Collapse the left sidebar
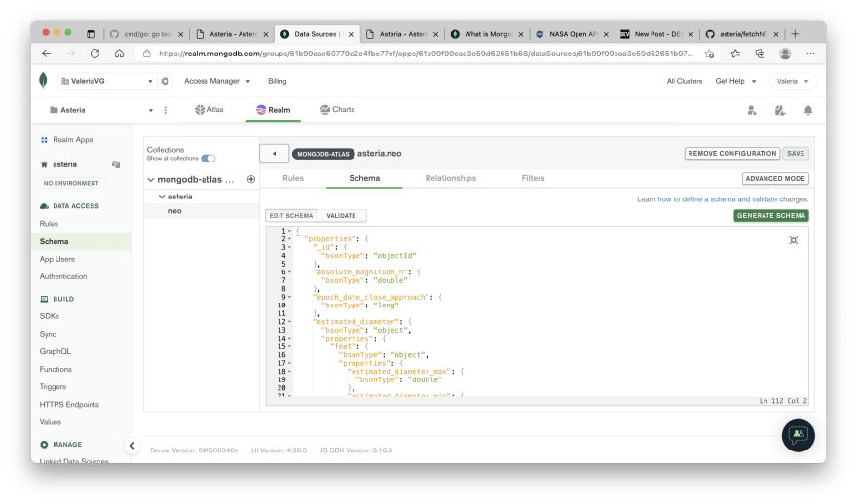This screenshot has width=857, height=504. pyautogui.click(x=132, y=446)
